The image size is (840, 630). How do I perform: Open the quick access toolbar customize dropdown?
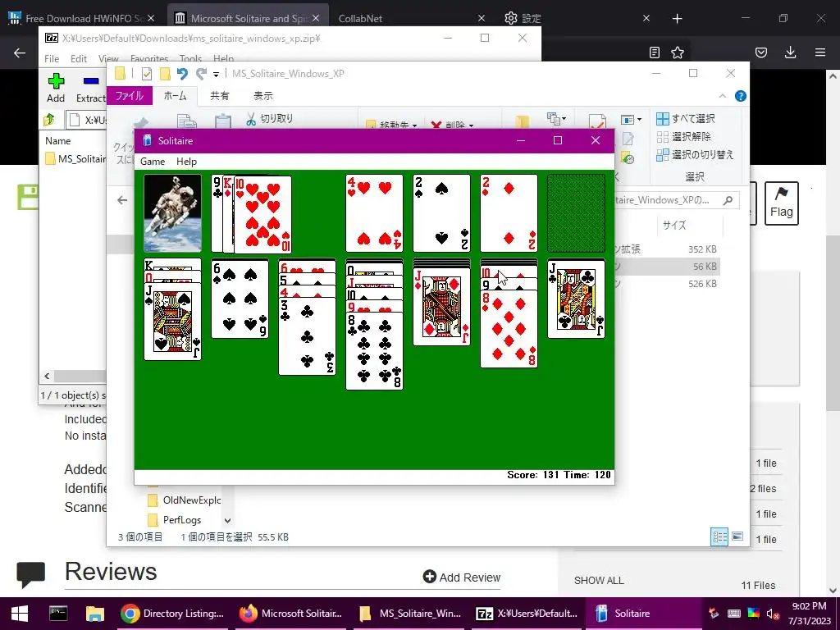click(216, 74)
